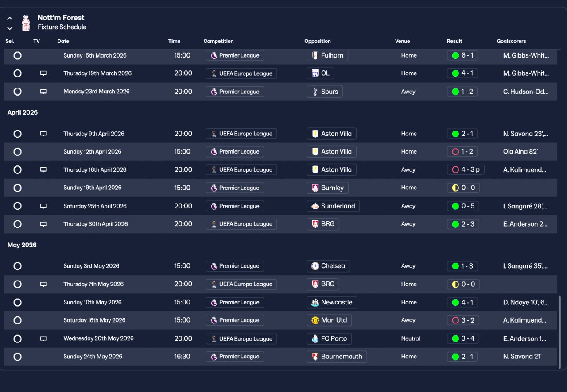Click the Sunderland club badge
Image resolution: width=567 pixels, height=392 pixels.
(x=315, y=206)
